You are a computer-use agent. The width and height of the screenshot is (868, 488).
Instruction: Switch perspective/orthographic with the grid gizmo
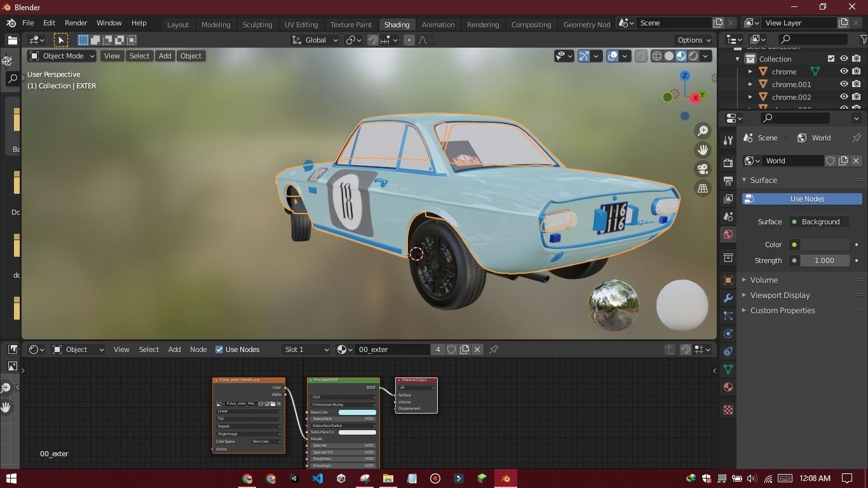coord(703,188)
